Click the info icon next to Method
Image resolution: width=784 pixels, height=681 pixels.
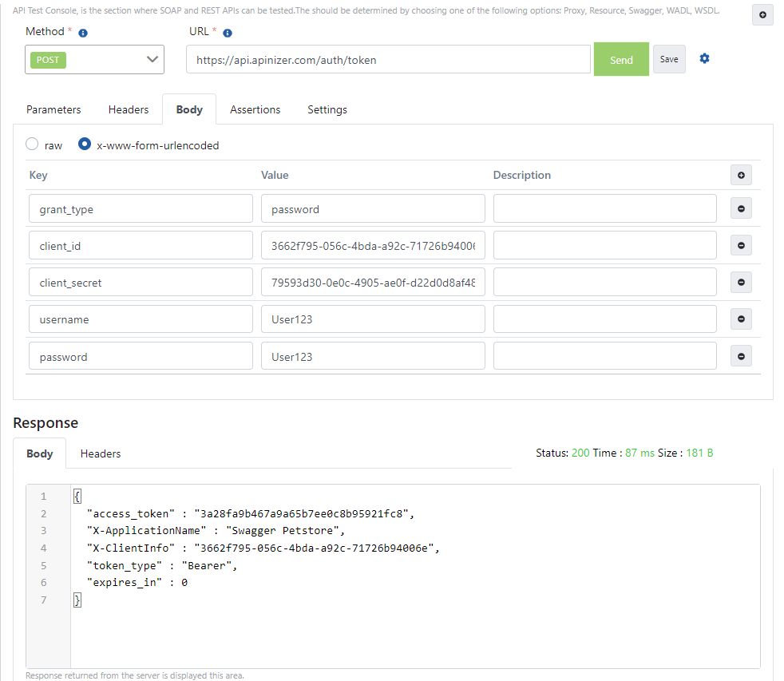[83, 31]
